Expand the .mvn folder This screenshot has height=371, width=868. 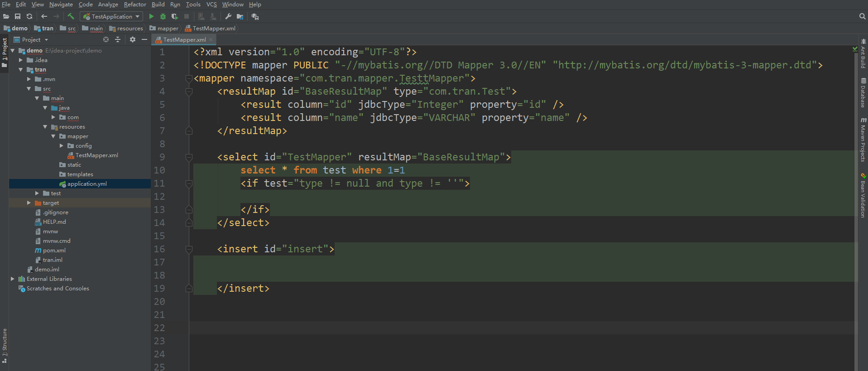(x=29, y=79)
